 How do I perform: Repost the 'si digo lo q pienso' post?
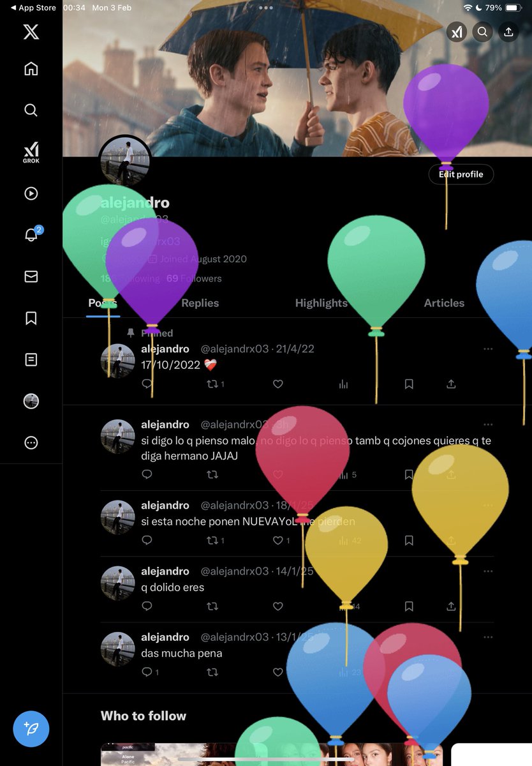(212, 474)
